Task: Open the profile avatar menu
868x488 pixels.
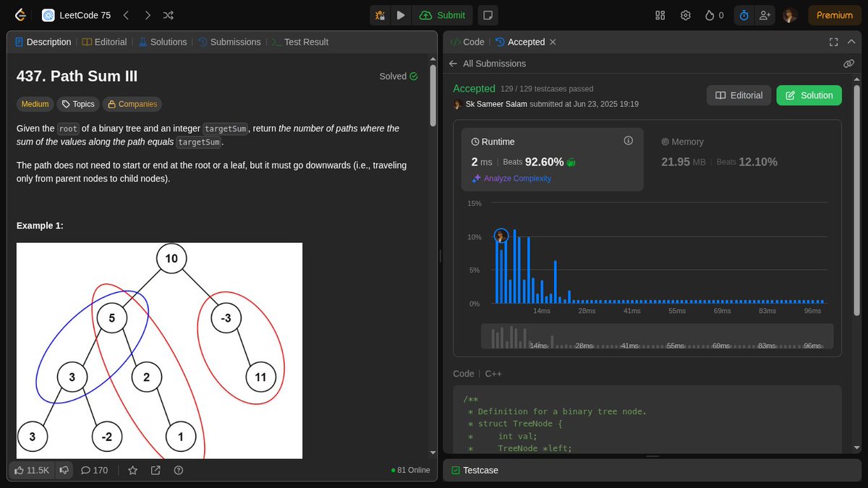Action: coord(791,15)
